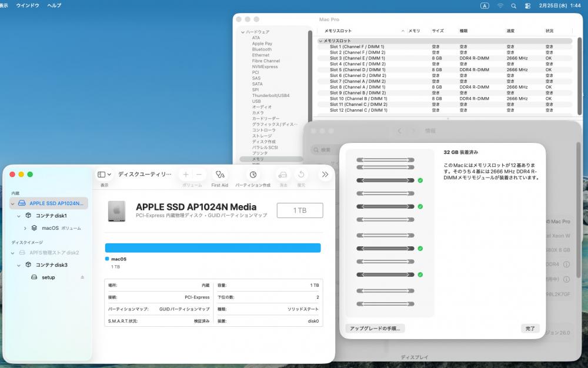Click the green checkmark on third memory slot
Image resolution: width=588 pixels, height=368 pixels.
coord(420,180)
